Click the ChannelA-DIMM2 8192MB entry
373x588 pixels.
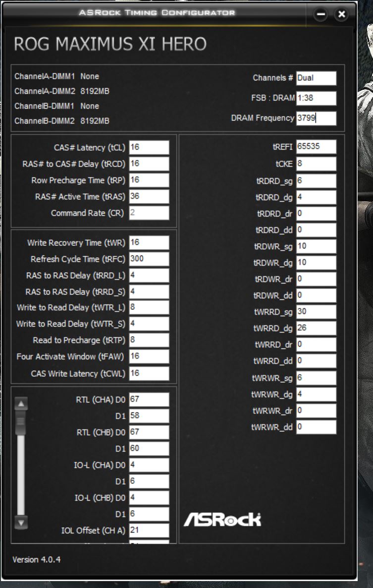point(62,91)
